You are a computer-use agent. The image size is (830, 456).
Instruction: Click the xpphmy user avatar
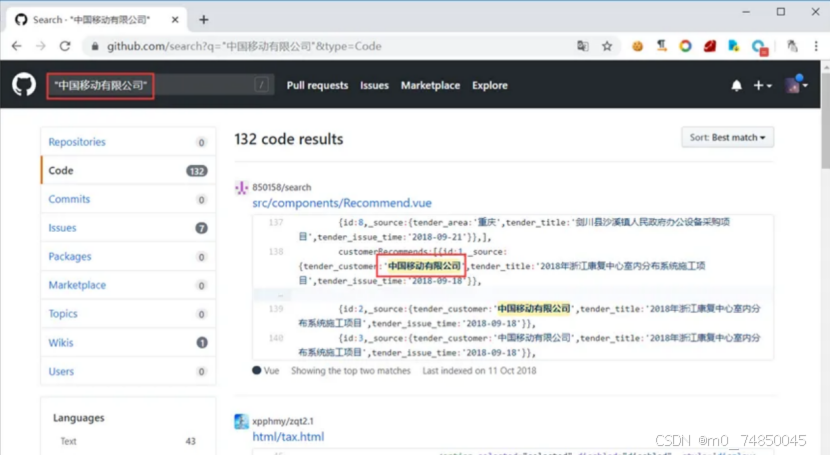click(x=241, y=422)
